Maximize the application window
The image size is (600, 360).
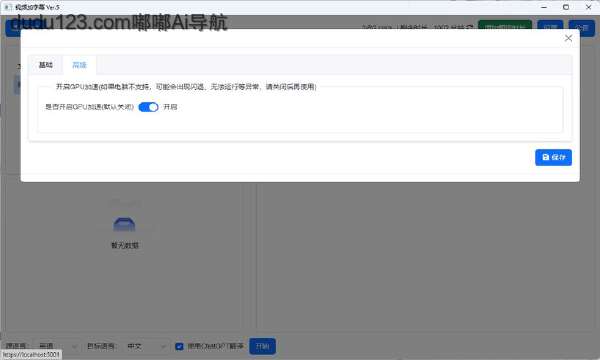566,7
